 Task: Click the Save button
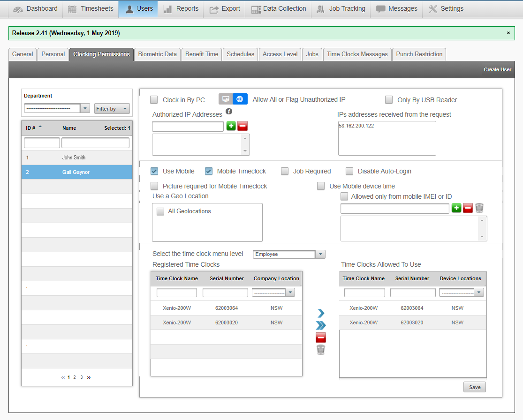(x=474, y=387)
